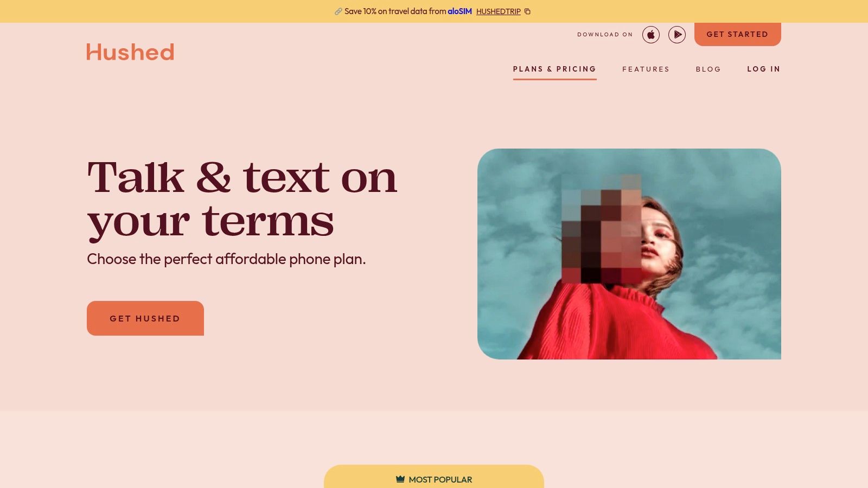Open the Plans & Pricing menu item
868x488 pixels.
tap(554, 69)
